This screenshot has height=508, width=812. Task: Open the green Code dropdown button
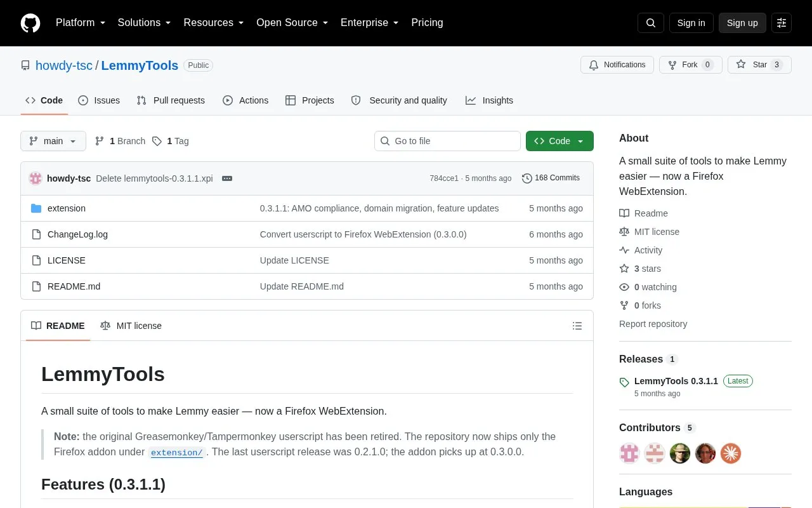pos(560,141)
